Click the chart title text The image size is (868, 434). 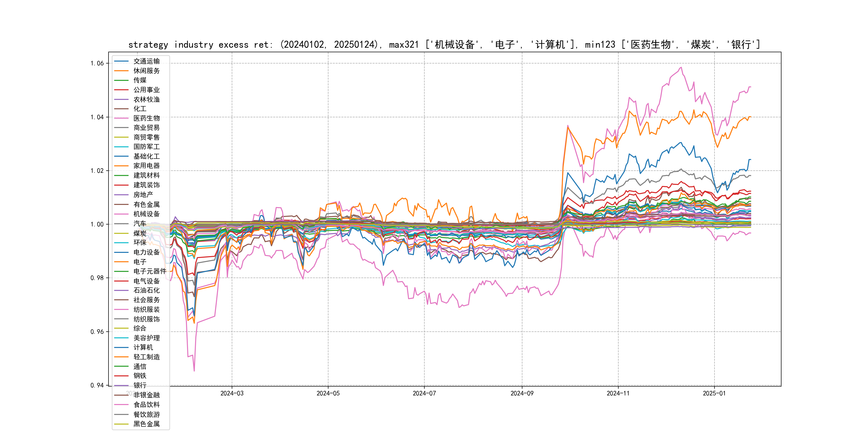tap(444, 44)
